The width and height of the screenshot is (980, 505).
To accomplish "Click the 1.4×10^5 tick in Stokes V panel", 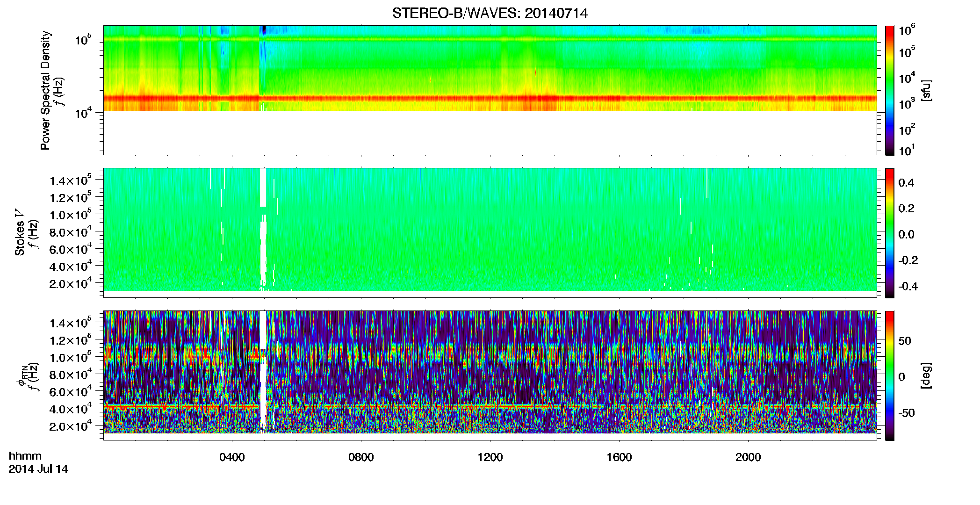I will [71, 180].
